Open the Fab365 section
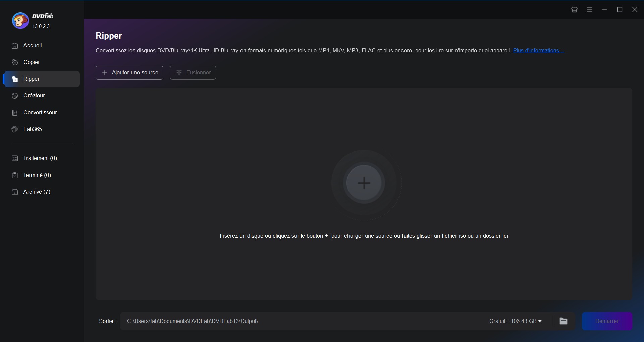This screenshot has height=342, width=644. (42, 129)
